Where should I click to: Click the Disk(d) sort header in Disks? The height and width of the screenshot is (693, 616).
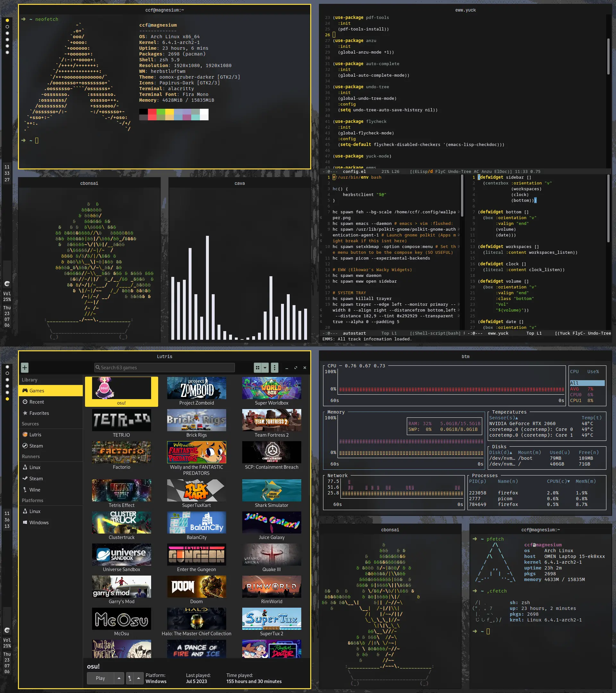click(501, 452)
